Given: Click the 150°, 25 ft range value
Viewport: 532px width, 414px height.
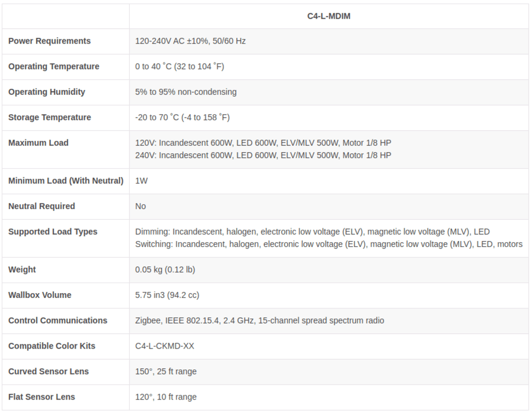Looking at the screenshot, I should [166, 371].
